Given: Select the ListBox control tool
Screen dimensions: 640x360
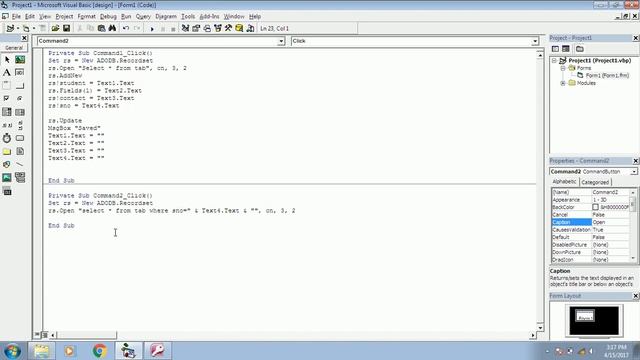Looking at the screenshot, I should pyautogui.click(x=20, y=112).
